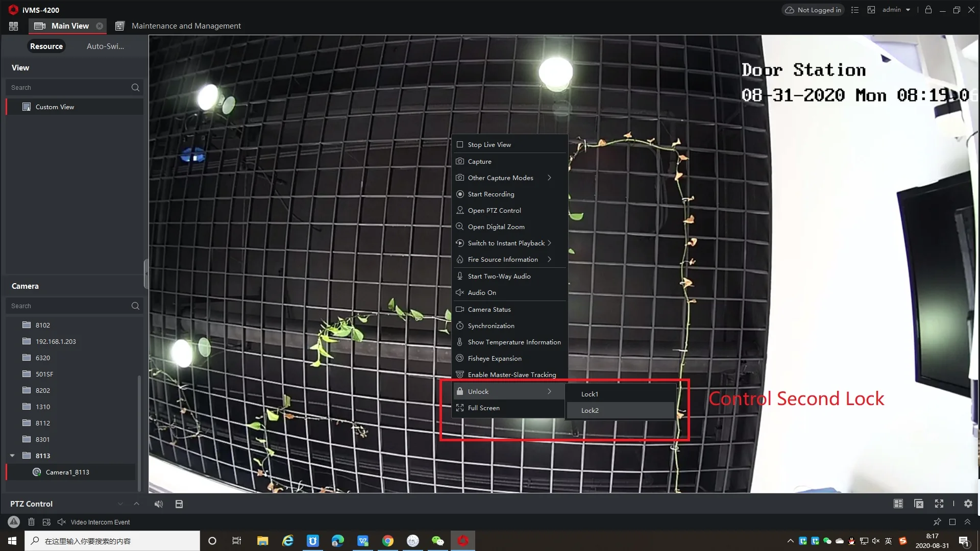Enable Master-Slave Tracking
This screenshot has height=551, width=980.
tap(510, 375)
